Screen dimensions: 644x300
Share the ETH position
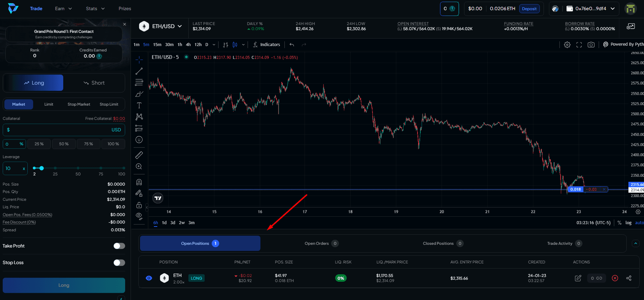[x=629, y=278]
